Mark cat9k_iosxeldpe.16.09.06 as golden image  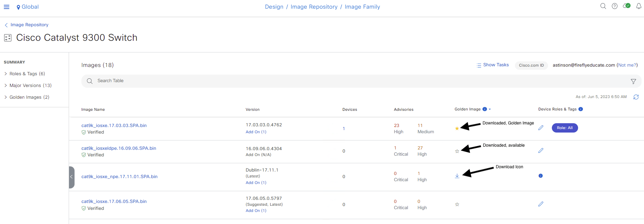457,151
